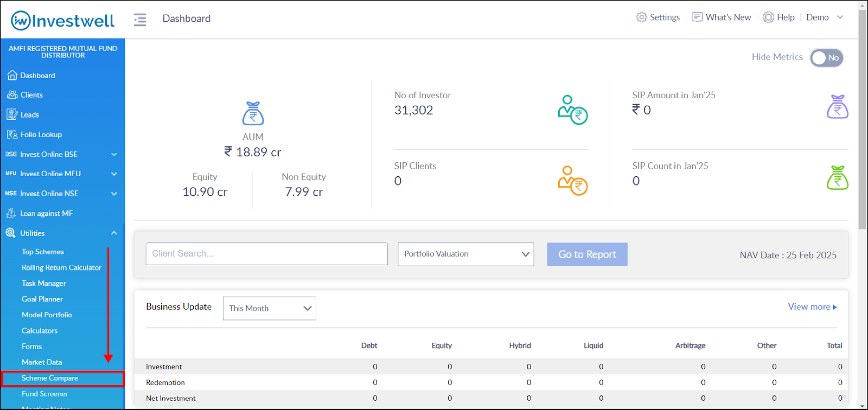Click the Liquid column header
The width and height of the screenshot is (868, 410).
point(593,345)
